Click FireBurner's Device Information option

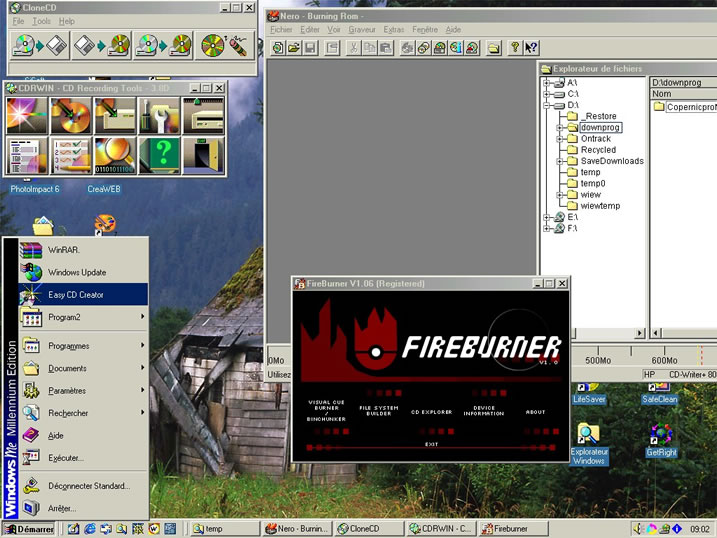tap(484, 410)
